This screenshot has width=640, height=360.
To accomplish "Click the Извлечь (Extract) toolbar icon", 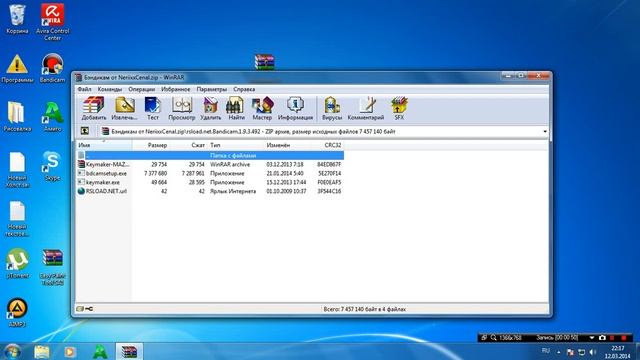I will coord(124,108).
